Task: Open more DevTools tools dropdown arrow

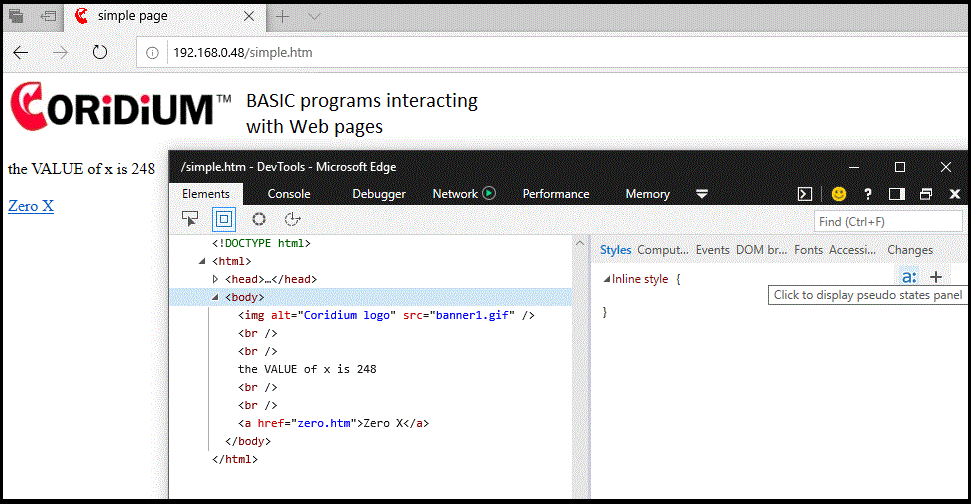Action: [x=702, y=194]
